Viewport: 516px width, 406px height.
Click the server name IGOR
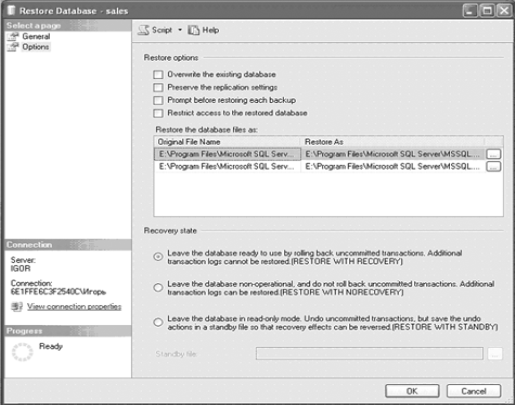pos(20,269)
